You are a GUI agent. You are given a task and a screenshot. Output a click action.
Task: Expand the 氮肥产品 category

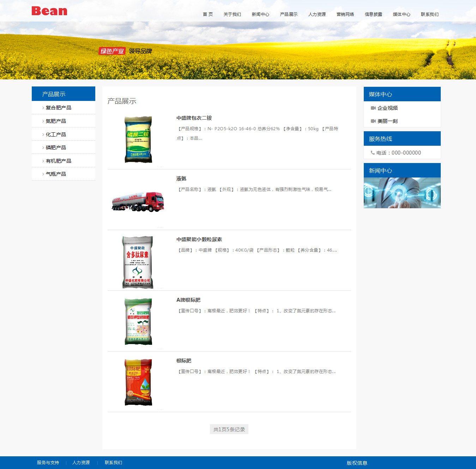56,121
